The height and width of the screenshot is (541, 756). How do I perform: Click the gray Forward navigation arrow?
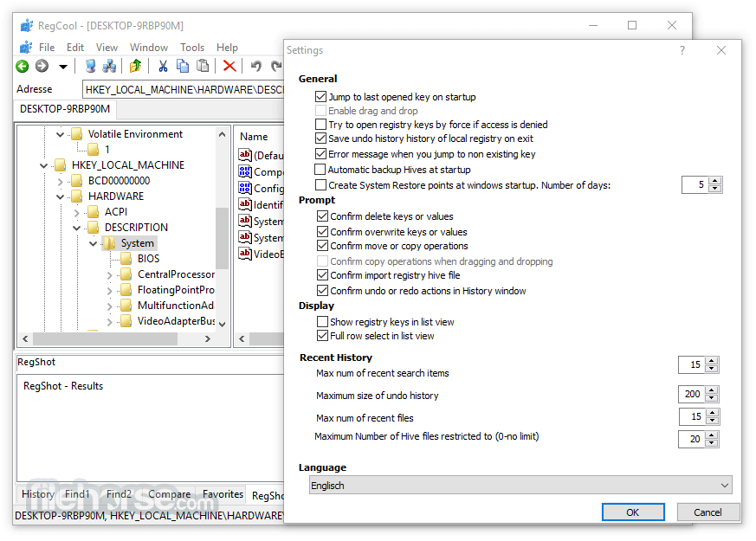[42, 66]
